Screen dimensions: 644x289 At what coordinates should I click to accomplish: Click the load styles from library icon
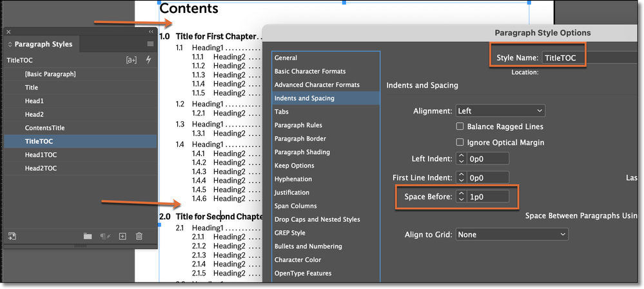click(x=11, y=236)
